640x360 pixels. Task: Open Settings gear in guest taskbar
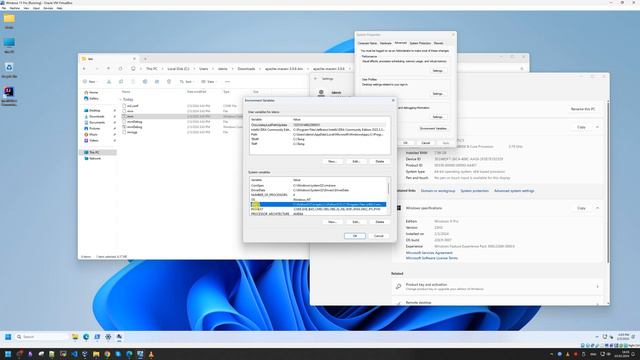(108, 337)
